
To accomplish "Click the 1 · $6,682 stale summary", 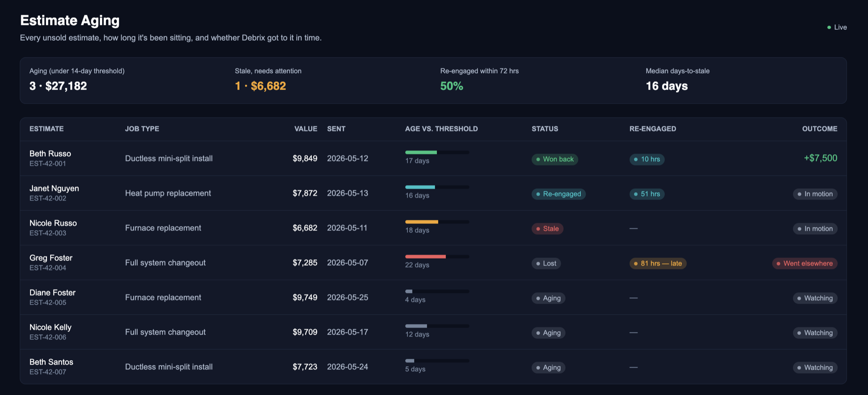I will coord(260,86).
